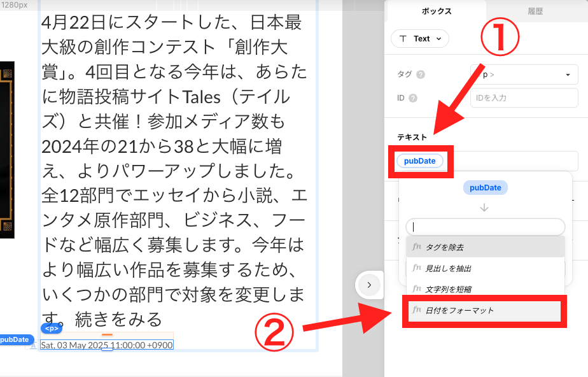The height and width of the screenshot is (377, 588).
Task: Focus the IDを入力 input field
Action: click(x=524, y=98)
